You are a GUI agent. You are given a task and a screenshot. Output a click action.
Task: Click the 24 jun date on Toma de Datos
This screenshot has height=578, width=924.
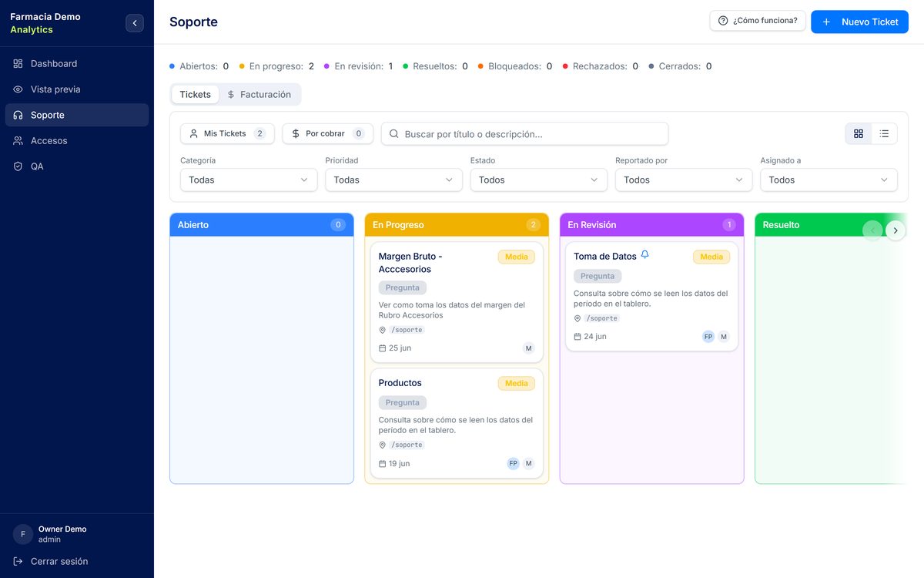pyautogui.click(x=591, y=337)
